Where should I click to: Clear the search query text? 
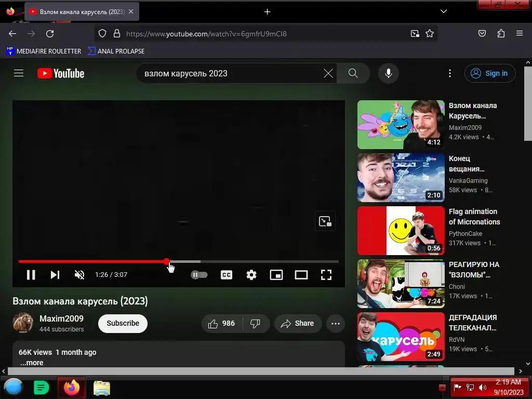(x=328, y=73)
